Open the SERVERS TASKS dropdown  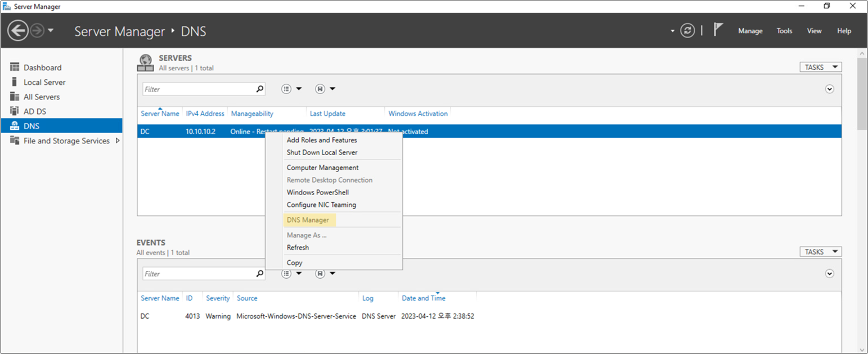pyautogui.click(x=820, y=67)
